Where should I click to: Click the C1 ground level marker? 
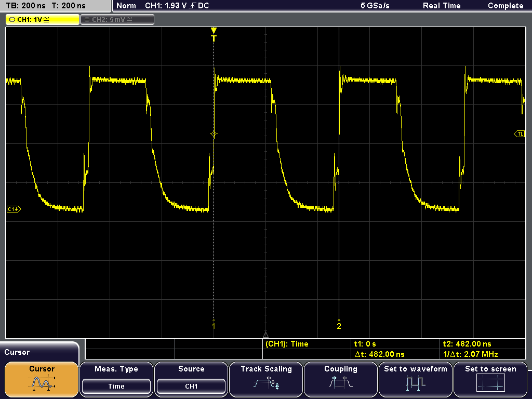click(x=14, y=209)
